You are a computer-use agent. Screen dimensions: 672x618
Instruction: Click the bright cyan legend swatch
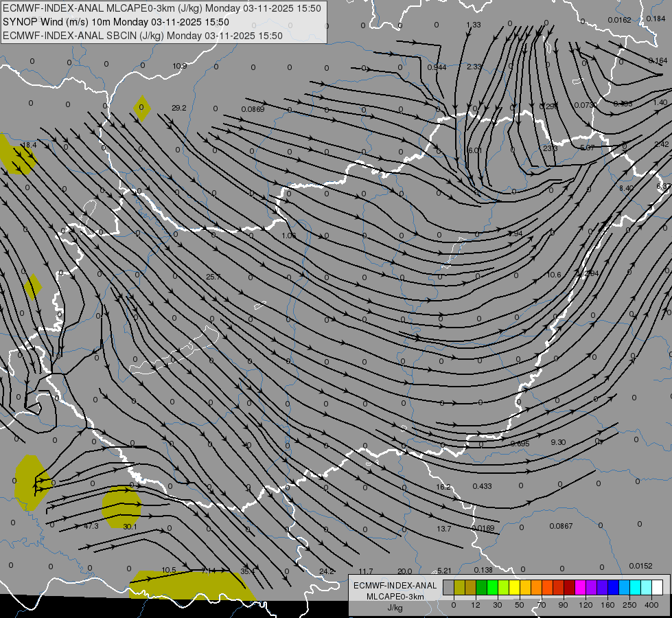pos(635,588)
